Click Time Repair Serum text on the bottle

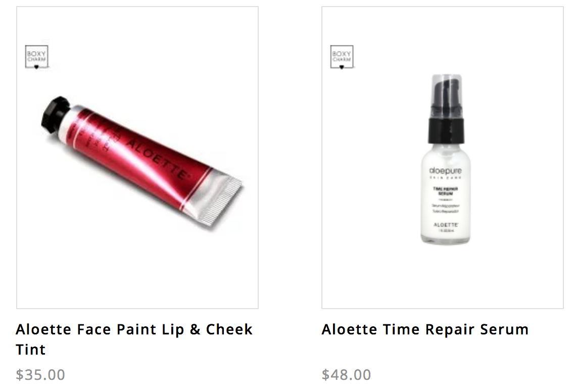tap(445, 191)
